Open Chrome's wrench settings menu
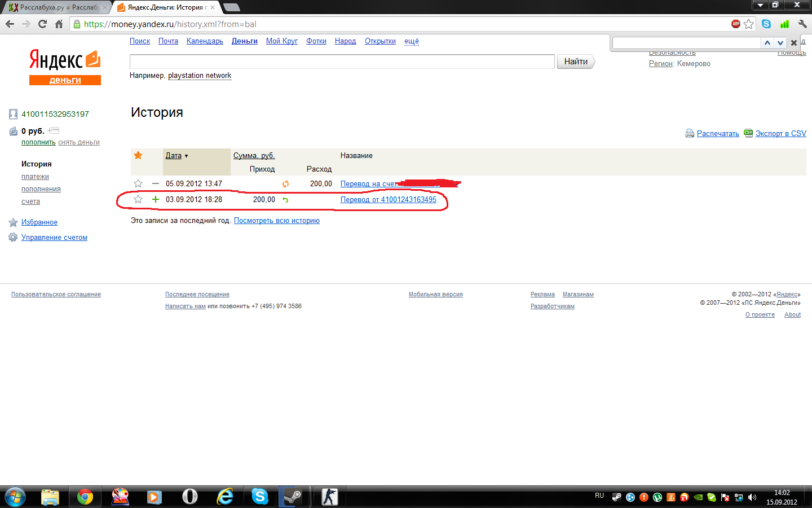 pyautogui.click(x=802, y=24)
